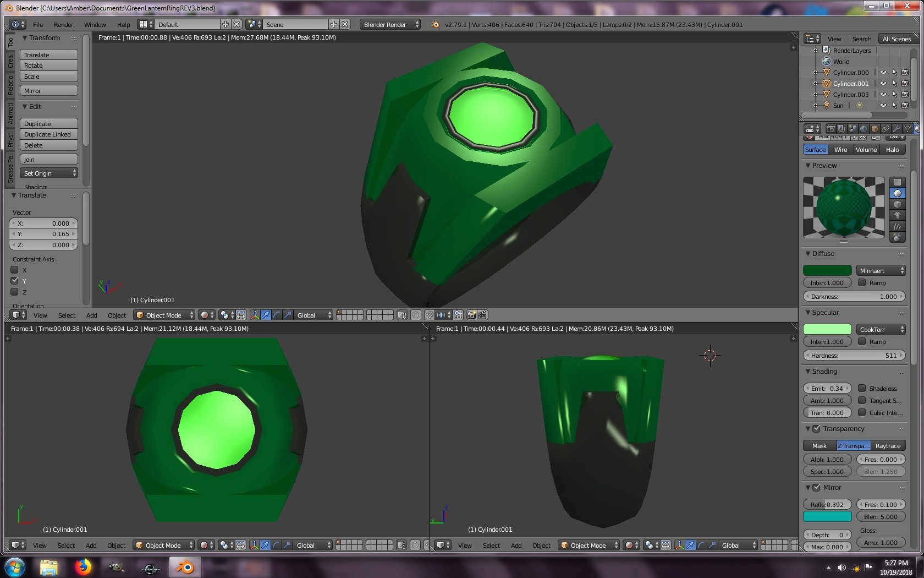Click the Mirror button in Transform panel
924x578 pixels.
(x=49, y=90)
